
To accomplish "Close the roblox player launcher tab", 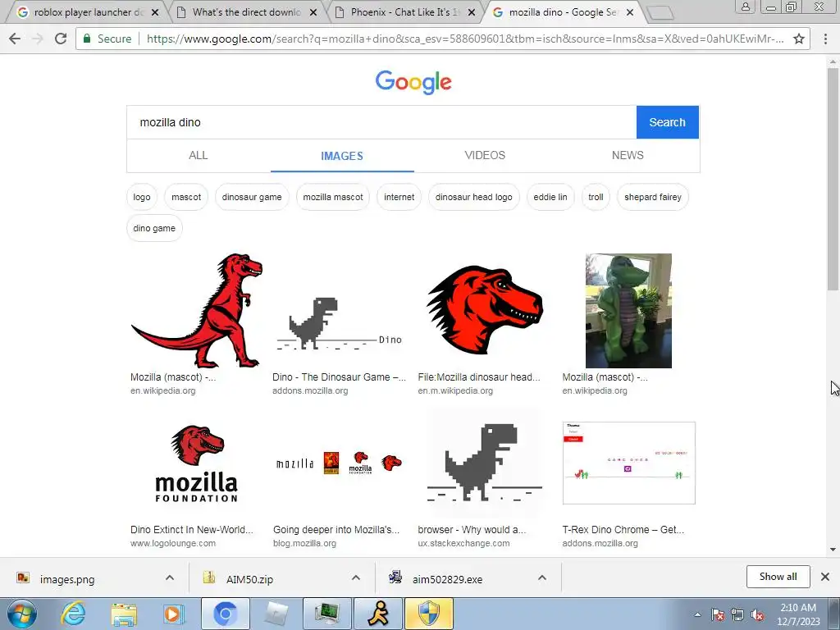I will coord(155,12).
